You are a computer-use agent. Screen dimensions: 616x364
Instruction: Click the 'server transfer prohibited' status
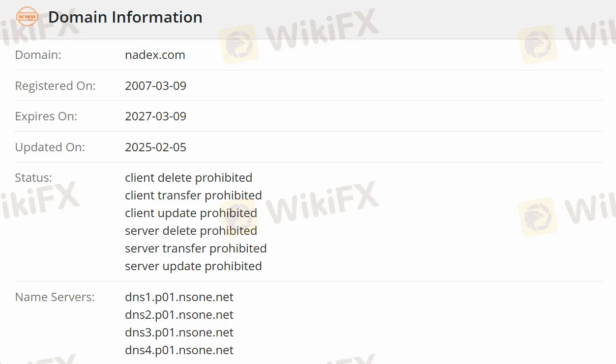click(x=196, y=249)
